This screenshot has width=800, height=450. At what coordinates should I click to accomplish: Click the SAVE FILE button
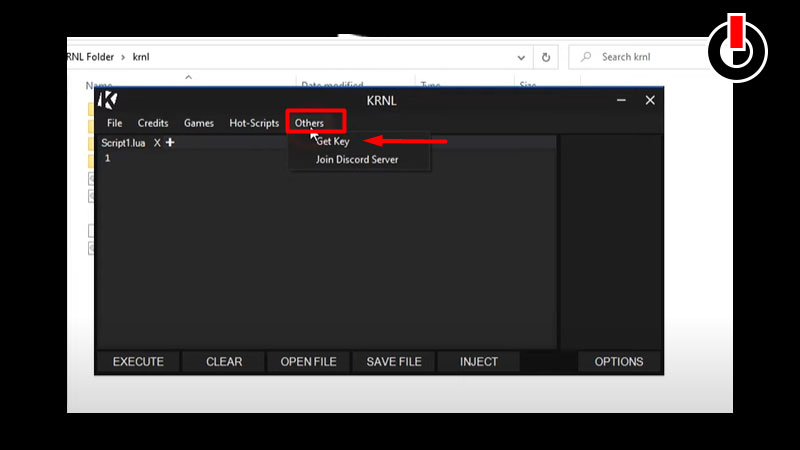pos(394,362)
